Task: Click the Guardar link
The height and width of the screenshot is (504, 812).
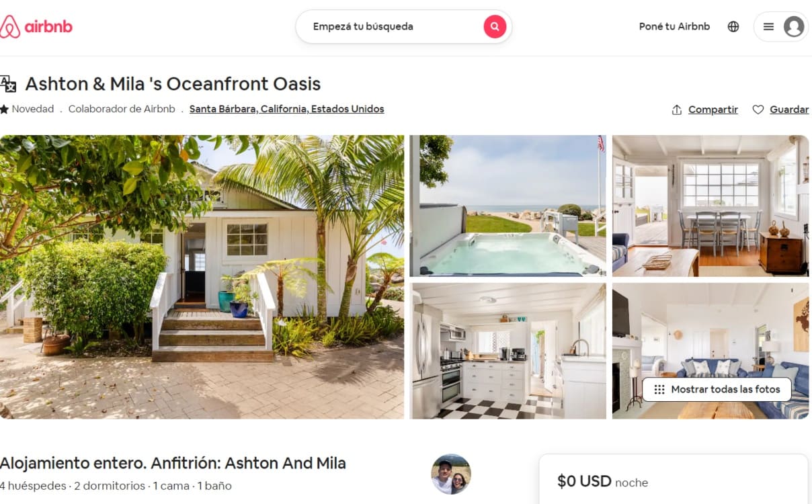Action: coord(789,110)
